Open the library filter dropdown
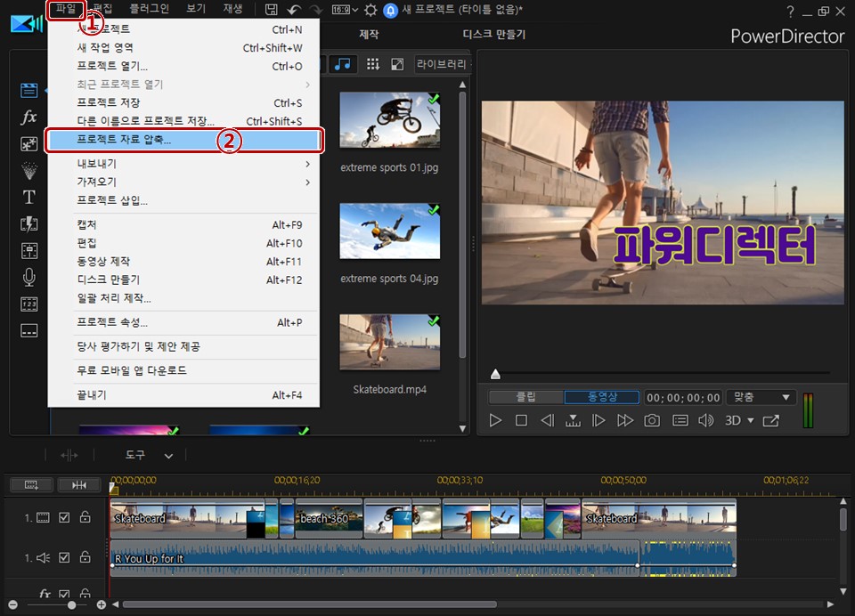The image size is (855, 616). [443, 64]
